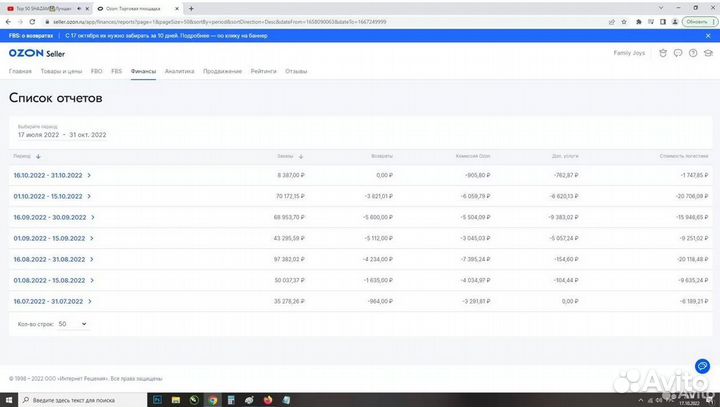This screenshot has width=720, height=407.
Task: Switch to the Аналитика tab
Action: coord(179,72)
